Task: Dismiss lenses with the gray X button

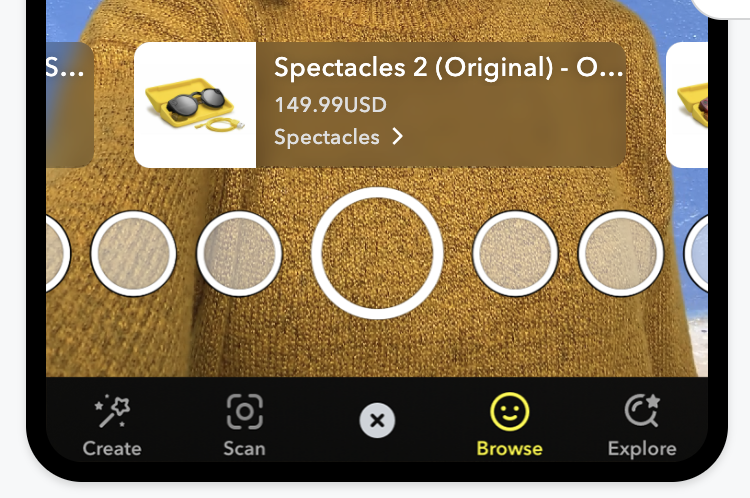Action: tap(377, 421)
